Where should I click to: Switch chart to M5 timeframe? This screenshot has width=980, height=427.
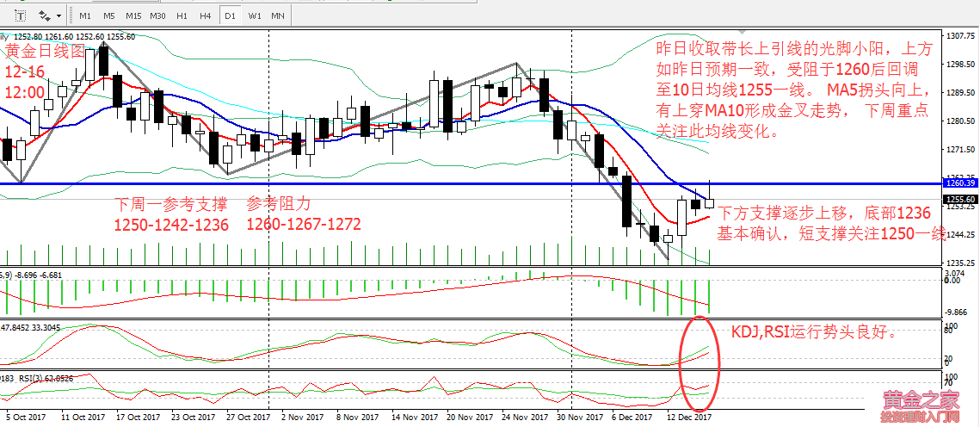(108, 15)
